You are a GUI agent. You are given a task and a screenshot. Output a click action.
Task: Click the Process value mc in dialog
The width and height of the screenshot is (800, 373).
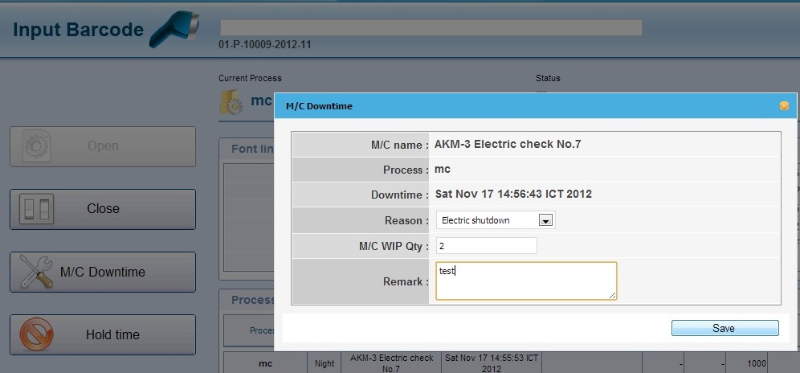(442, 169)
